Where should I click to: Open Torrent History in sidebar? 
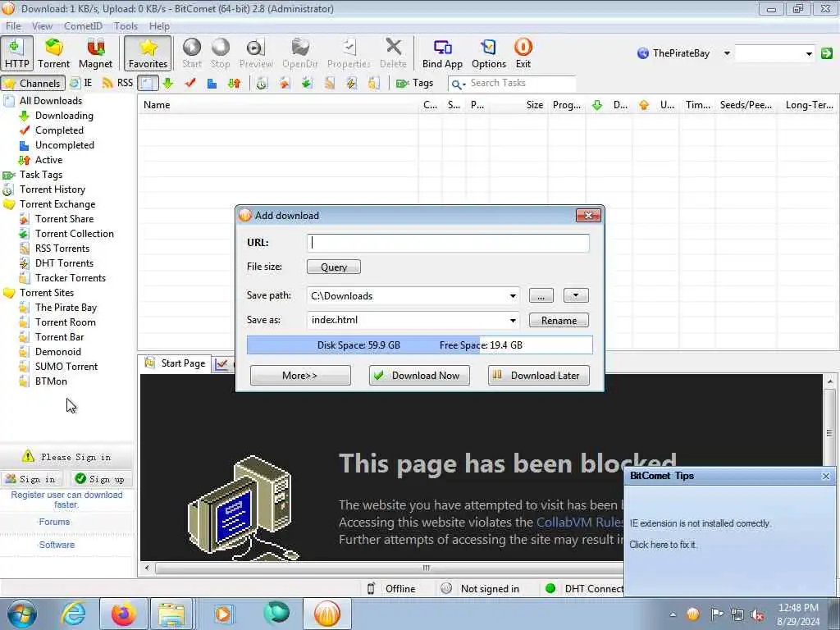tap(52, 189)
